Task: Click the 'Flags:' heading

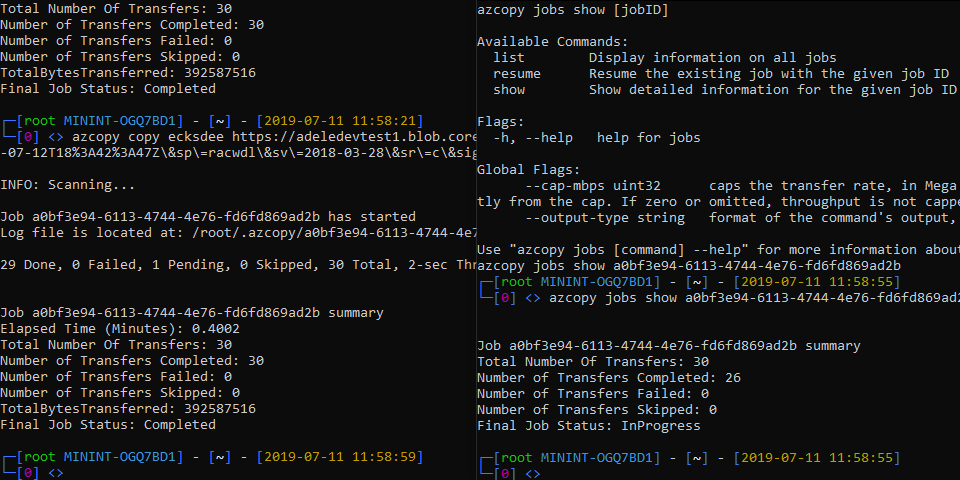Action: click(501, 122)
